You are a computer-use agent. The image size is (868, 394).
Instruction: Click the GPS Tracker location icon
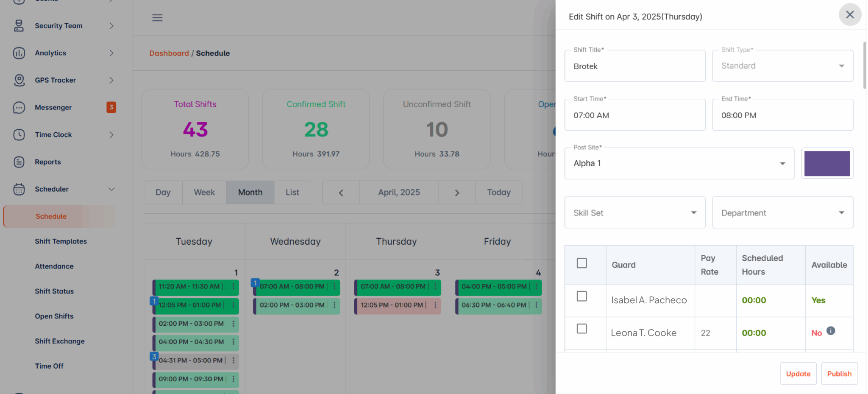point(19,80)
